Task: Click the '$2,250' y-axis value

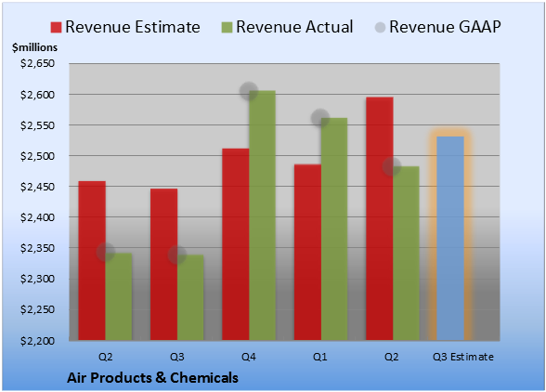Action: (37, 309)
